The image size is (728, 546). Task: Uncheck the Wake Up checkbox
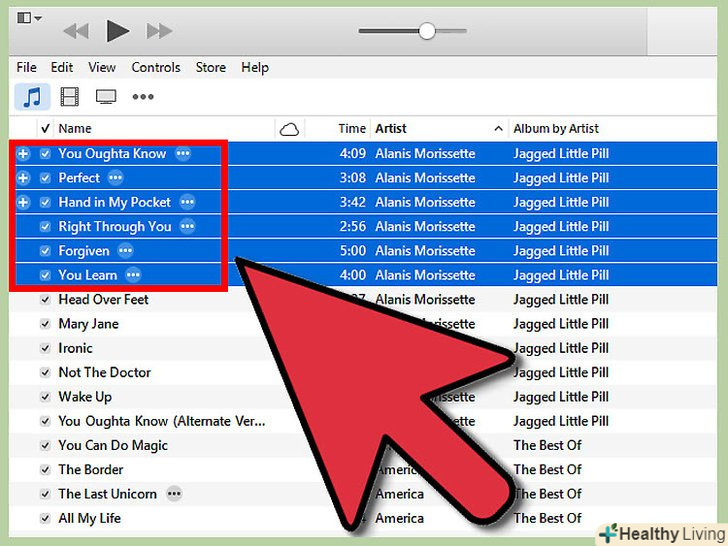tap(45, 397)
